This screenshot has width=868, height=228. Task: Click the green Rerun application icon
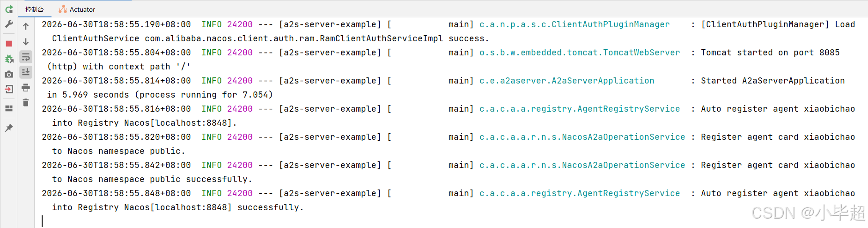point(9,9)
